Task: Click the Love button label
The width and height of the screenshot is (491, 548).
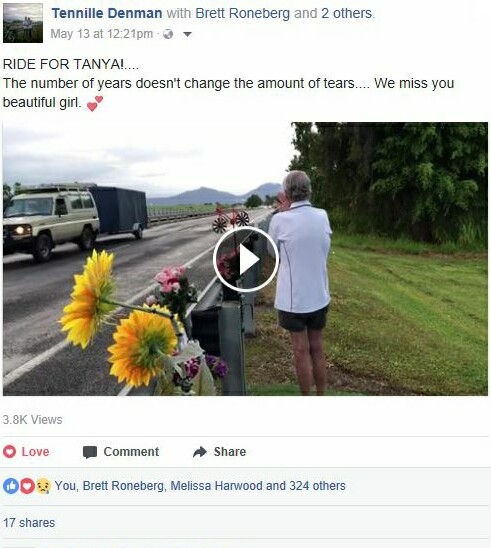Action: tap(35, 452)
